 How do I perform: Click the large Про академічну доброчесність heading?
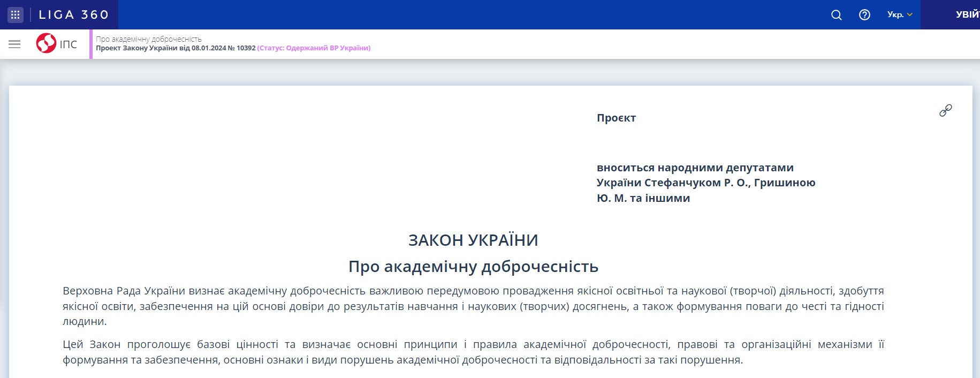(x=473, y=267)
